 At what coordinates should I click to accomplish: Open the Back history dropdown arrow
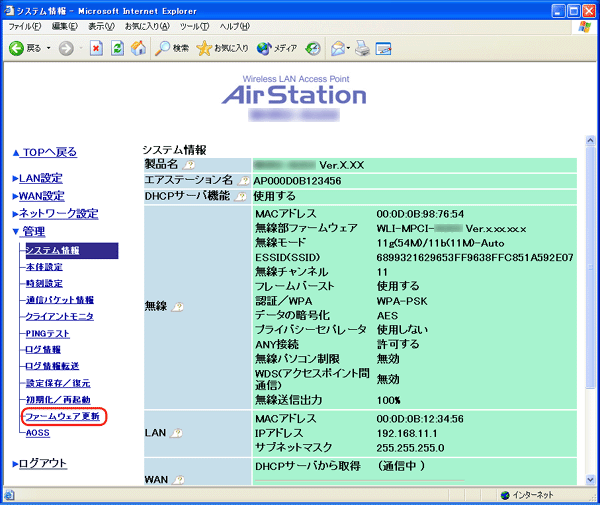coord(49,48)
